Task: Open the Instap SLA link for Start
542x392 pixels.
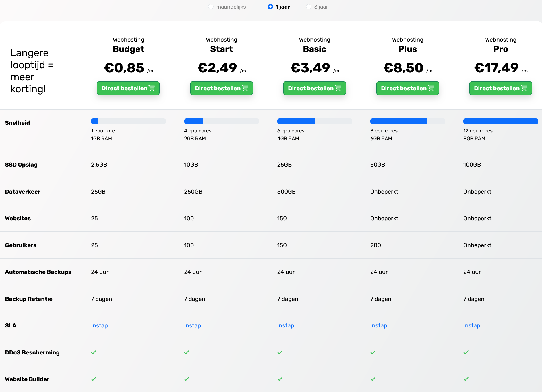Action: click(x=192, y=325)
